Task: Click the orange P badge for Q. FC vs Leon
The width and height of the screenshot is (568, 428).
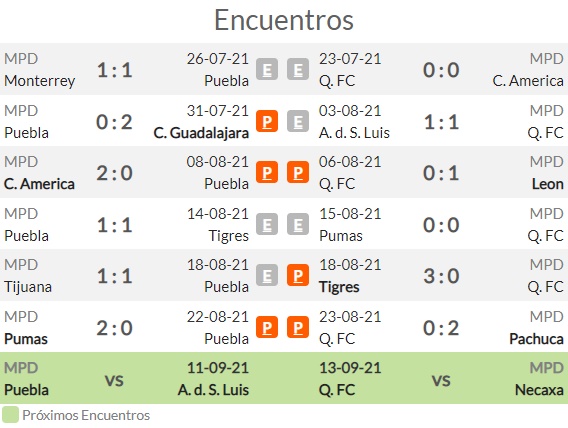Action: (298, 172)
